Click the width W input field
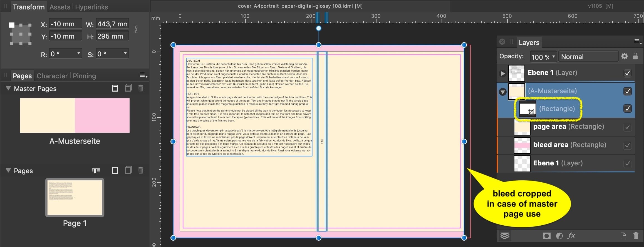The width and height of the screenshot is (644, 247). pos(112,24)
